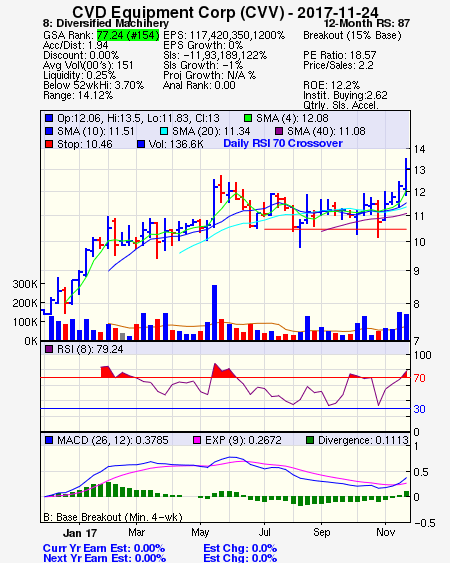Click the 'Instit. Buying:2.62' line
Viewport: 450px width, 563px height.
click(x=345, y=96)
